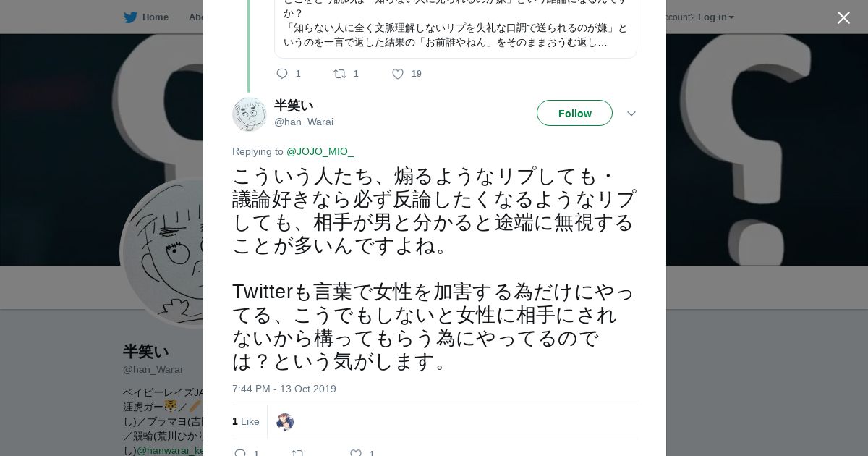
Task: Expand the tweet options chevron menu
Action: pyautogui.click(x=631, y=114)
